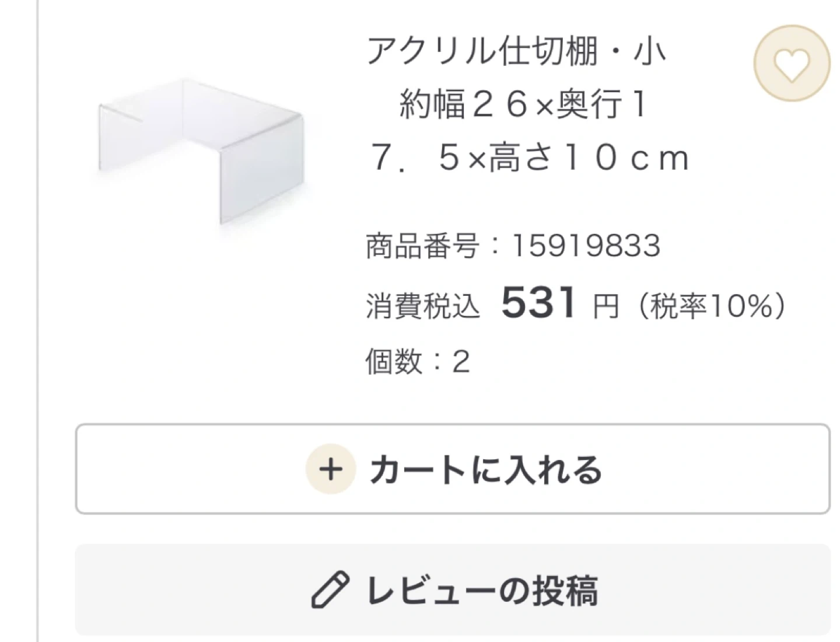840x642 pixels.
Task: Click the 531 price figure
Action: [538, 303]
